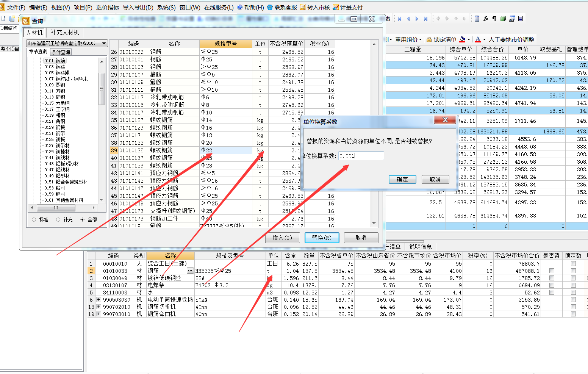Image resolution: width=588 pixels, height=374 pixels.
Task: Jump to last record with navigation icon
Action: (425, 19)
